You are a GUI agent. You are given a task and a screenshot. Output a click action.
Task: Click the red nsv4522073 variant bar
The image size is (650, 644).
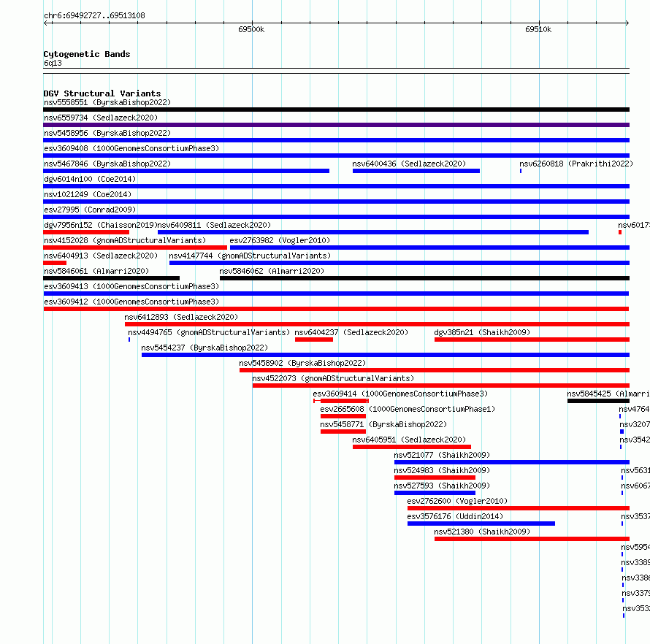(441, 386)
